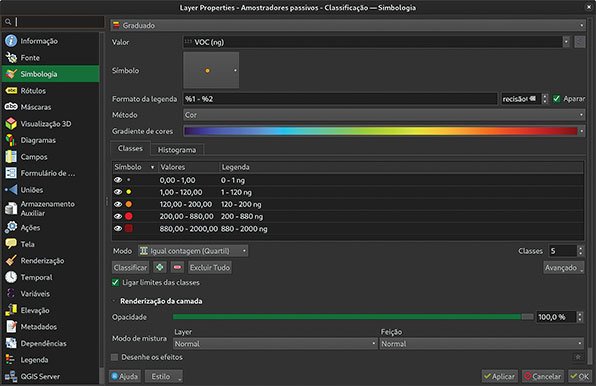
Task: Click the Excluir Tudo button
Action: pos(209,267)
